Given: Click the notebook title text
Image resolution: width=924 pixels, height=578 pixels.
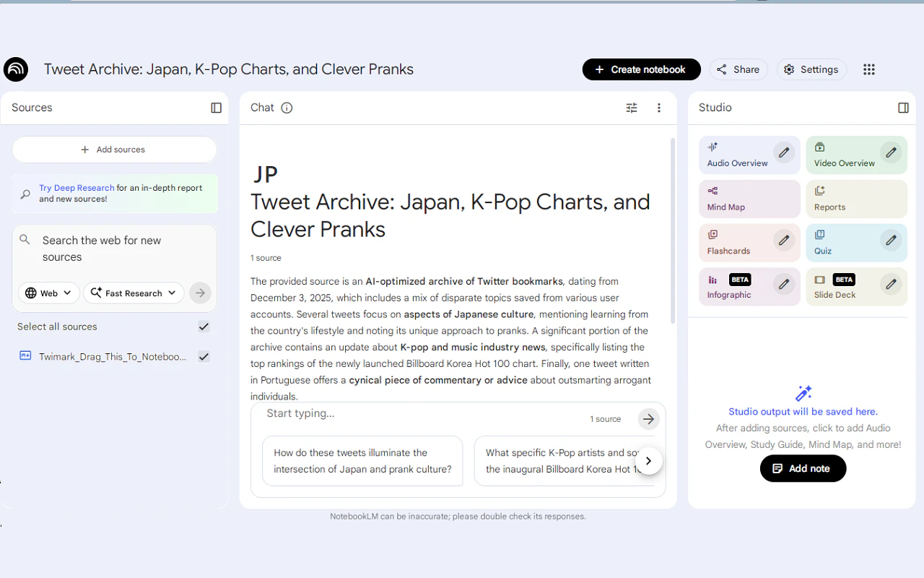Looking at the screenshot, I should click(x=229, y=69).
